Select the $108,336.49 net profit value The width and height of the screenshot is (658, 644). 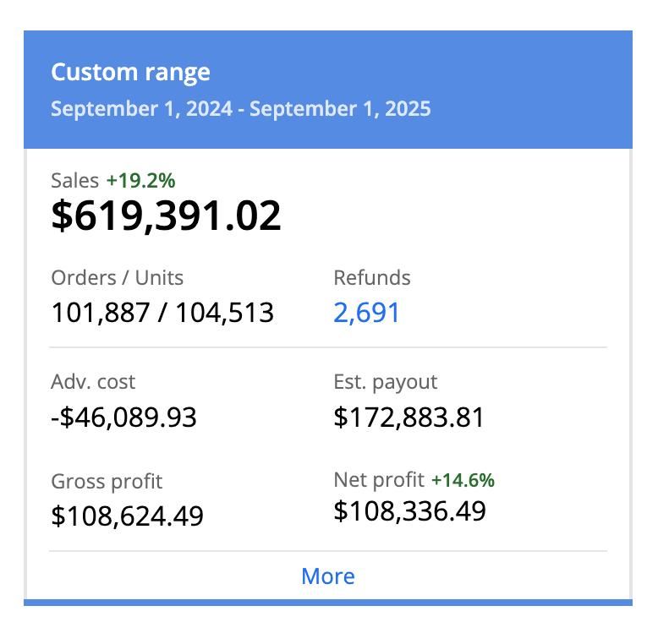tap(409, 511)
